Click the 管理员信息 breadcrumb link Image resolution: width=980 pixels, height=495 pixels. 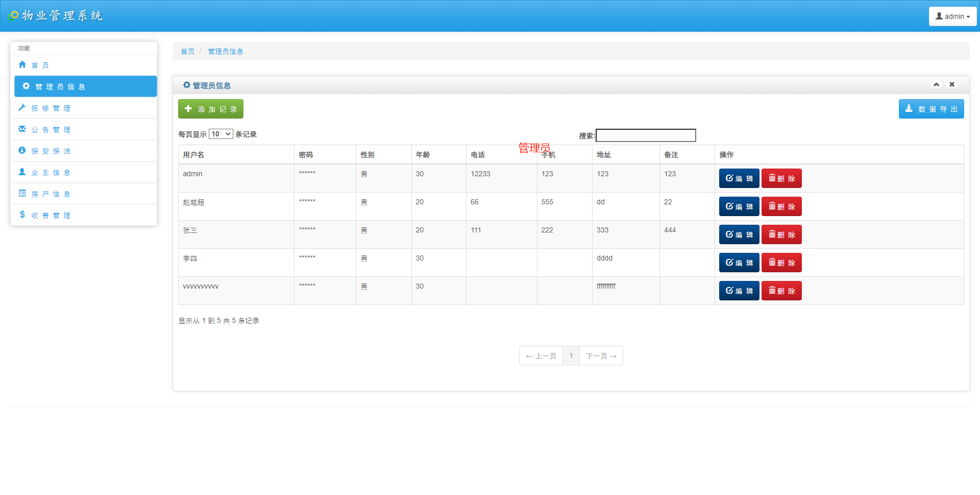(x=226, y=52)
